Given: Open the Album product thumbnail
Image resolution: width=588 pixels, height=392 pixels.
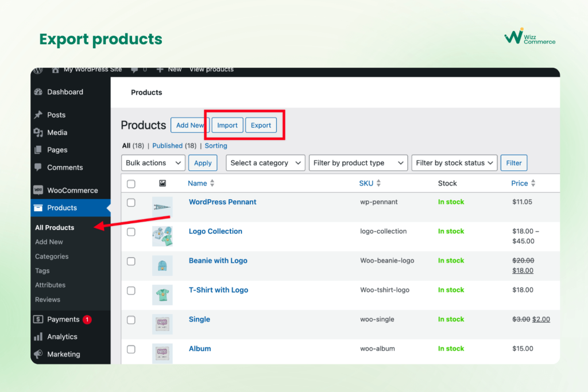Looking at the screenshot, I should [163, 353].
